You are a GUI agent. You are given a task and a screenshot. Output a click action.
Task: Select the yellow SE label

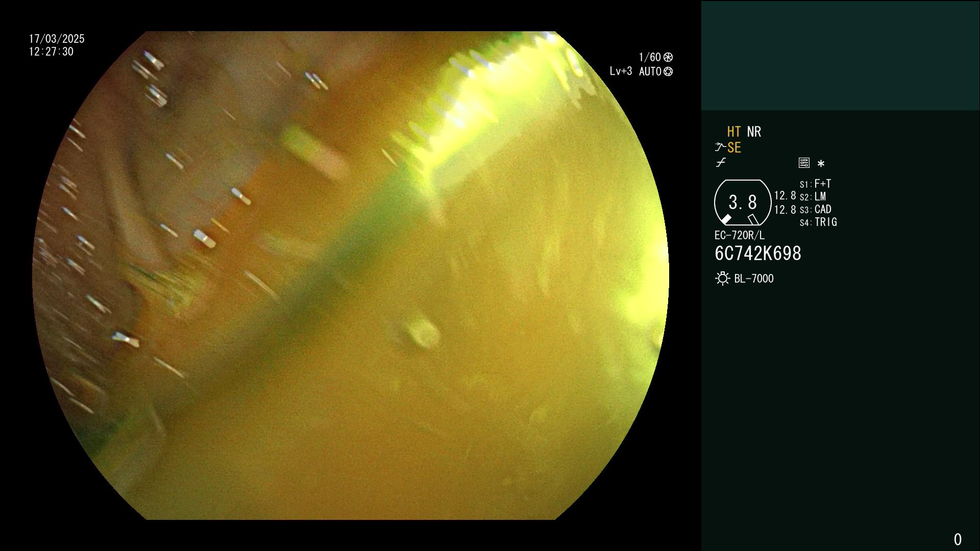click(x=734, y=148)
